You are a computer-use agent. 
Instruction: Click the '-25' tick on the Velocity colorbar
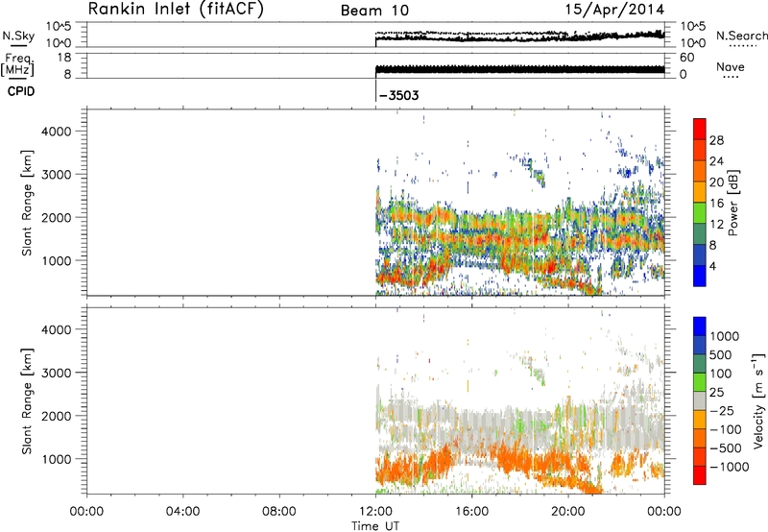point(722,410)
